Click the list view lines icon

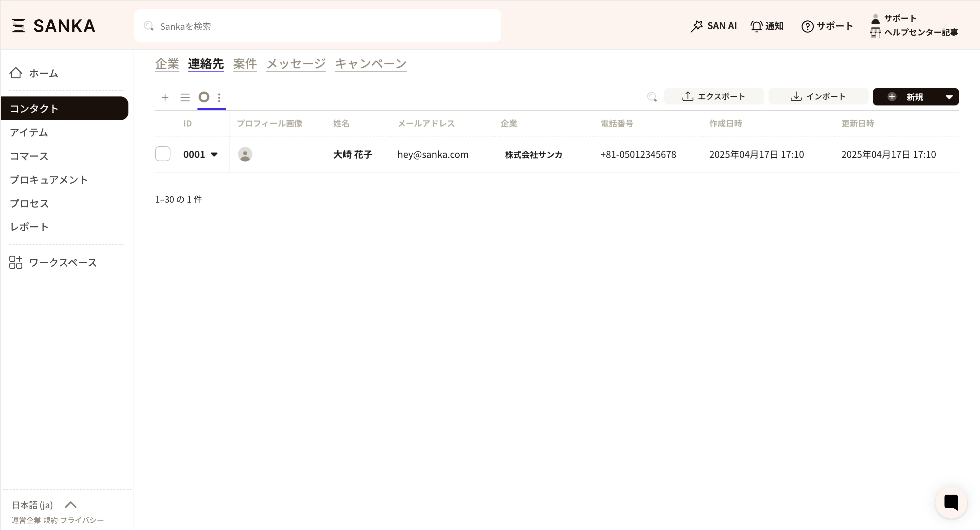[x=185, y=97]
